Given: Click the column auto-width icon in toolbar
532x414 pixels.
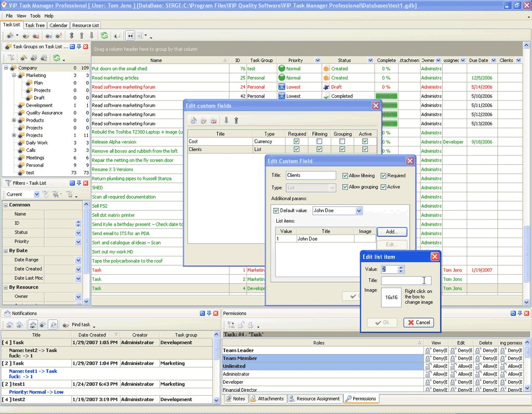Looking at the screenshot, I should coord(130,36).
